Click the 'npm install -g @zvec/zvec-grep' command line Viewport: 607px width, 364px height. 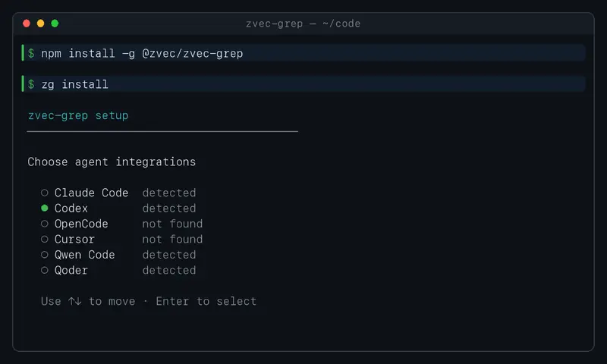point(303,53)
